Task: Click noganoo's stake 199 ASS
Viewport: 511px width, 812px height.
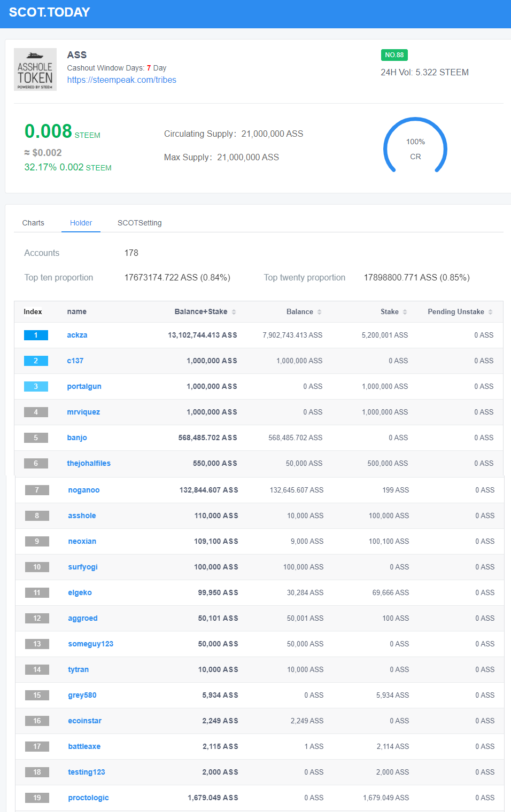Action: (396, 490)
